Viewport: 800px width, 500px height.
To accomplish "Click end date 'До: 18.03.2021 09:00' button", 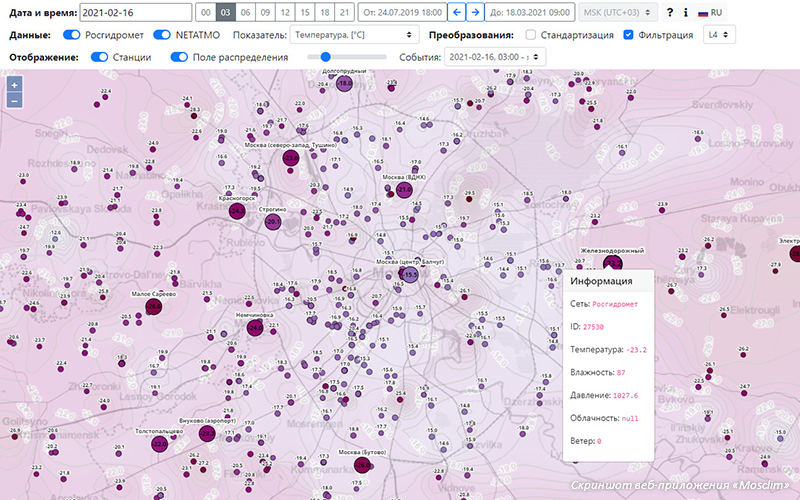I will coord(530,12).
